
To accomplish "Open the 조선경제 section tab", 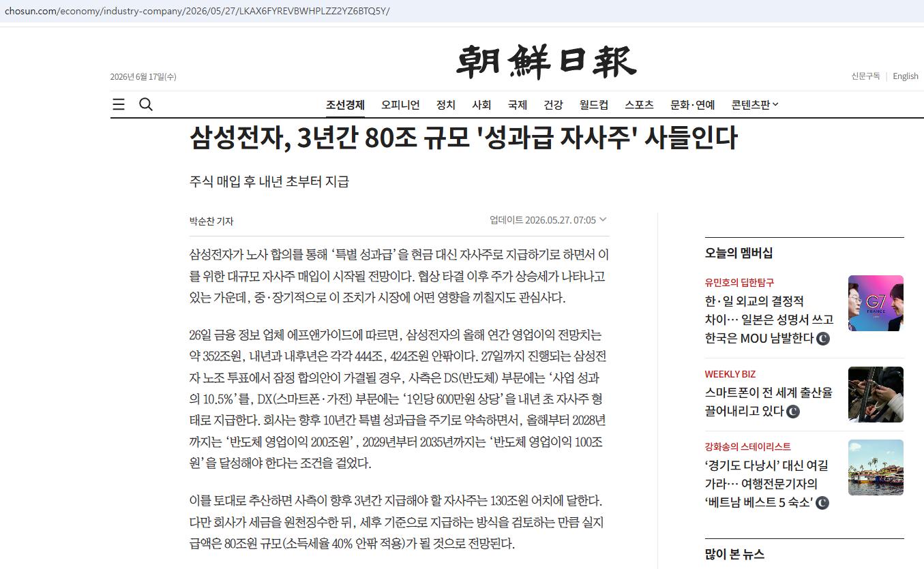I will tap(345, 105).
